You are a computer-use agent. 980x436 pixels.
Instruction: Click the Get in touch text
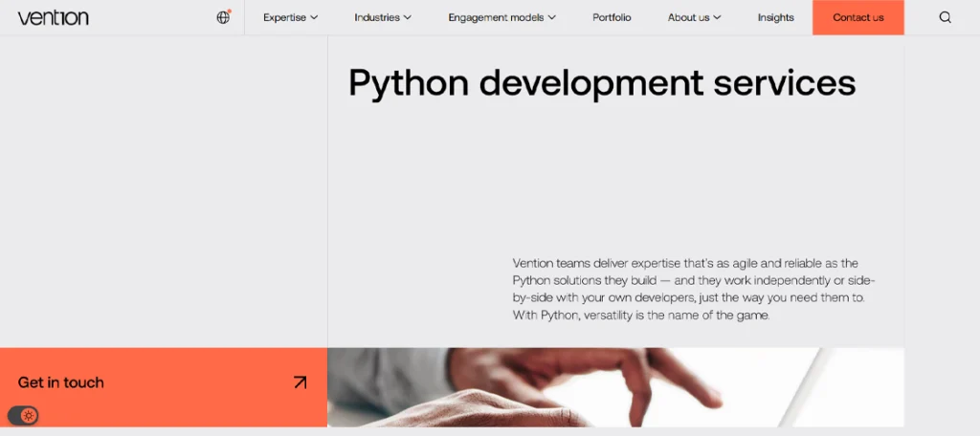(x=60, y=382)
